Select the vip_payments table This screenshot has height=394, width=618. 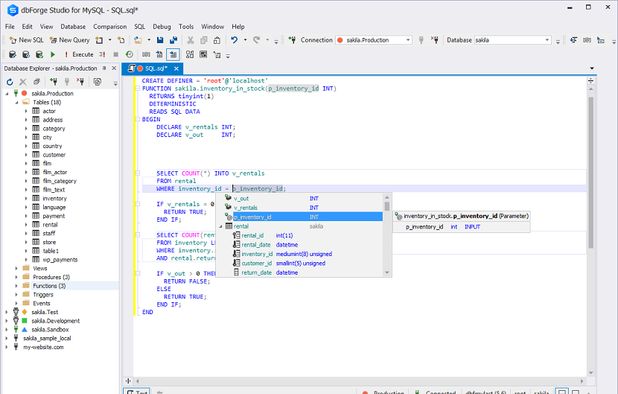point(60,259)
